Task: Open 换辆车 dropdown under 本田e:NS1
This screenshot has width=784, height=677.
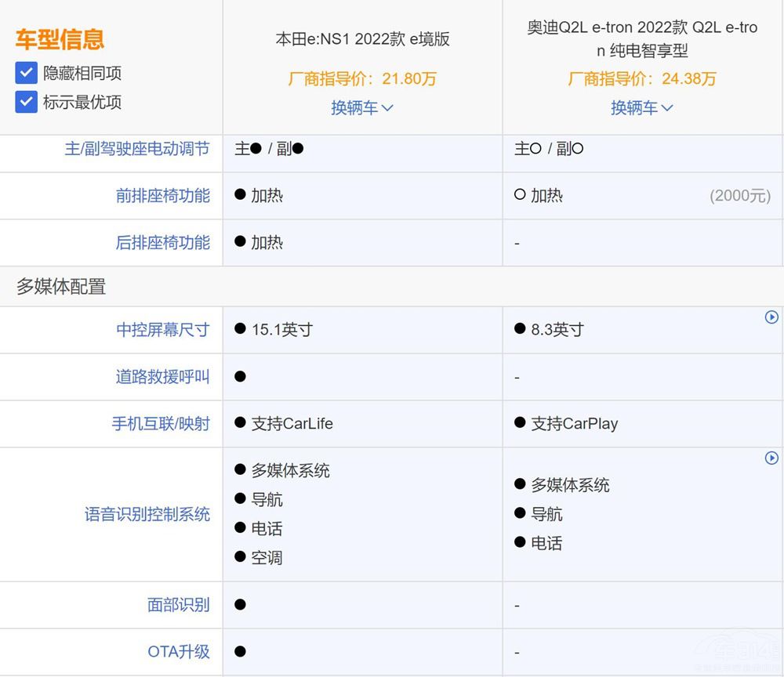Action: [362, 108]
